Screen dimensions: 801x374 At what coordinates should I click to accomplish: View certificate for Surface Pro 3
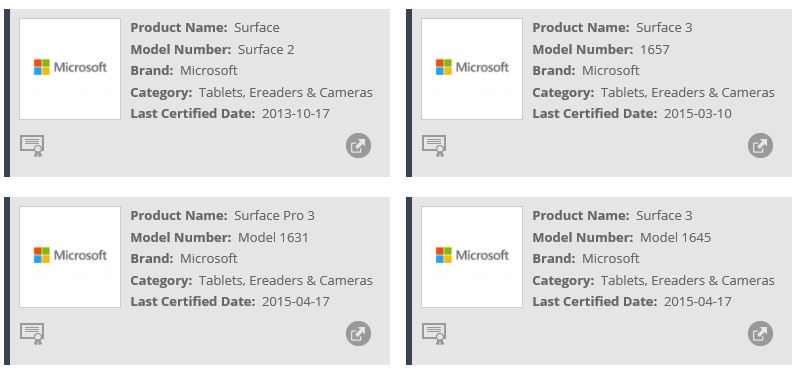point(32,334)
